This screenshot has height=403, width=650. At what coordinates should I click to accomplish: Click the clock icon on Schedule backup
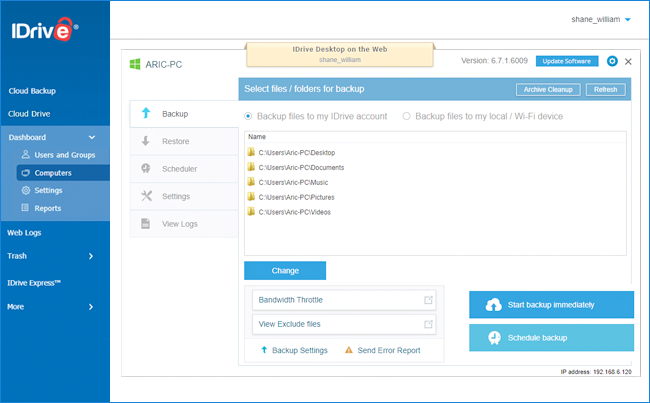click(494, 338)
